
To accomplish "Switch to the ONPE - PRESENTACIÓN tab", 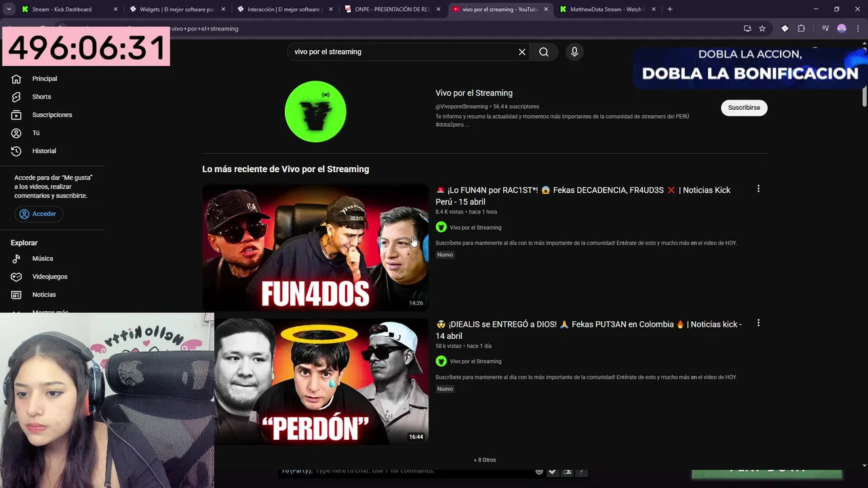I will point(392,9).
